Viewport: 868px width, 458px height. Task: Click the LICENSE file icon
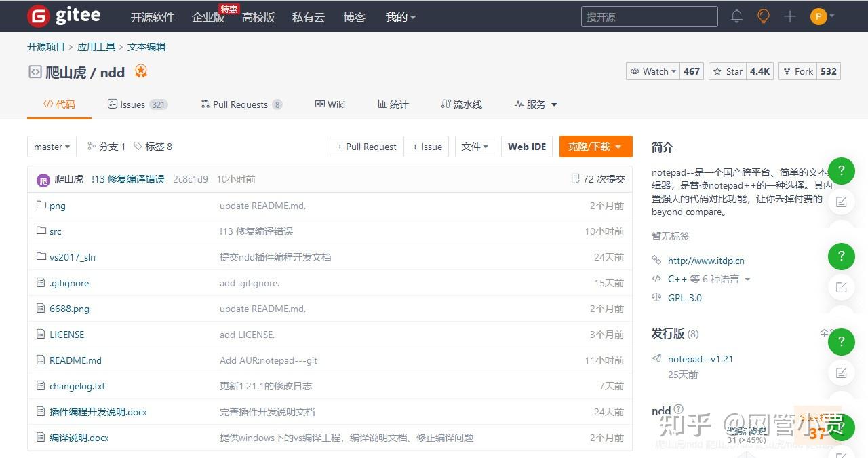tap(41, 334)
